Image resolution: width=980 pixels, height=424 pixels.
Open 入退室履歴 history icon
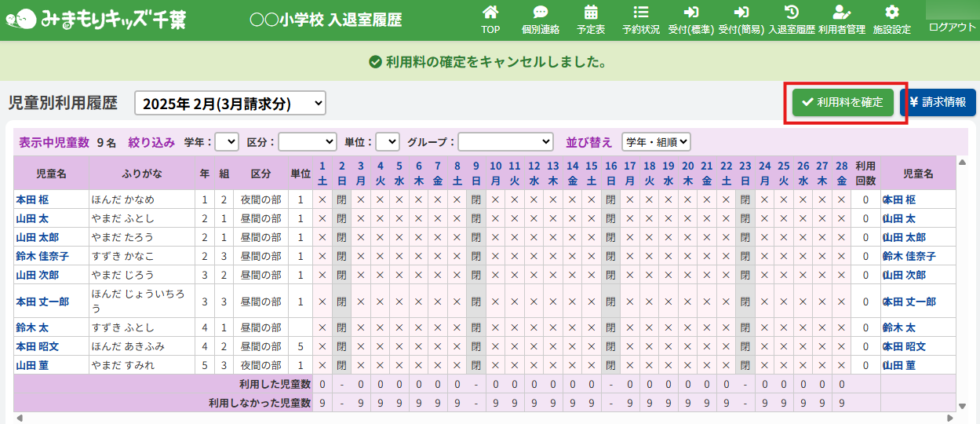click(791, 13)
